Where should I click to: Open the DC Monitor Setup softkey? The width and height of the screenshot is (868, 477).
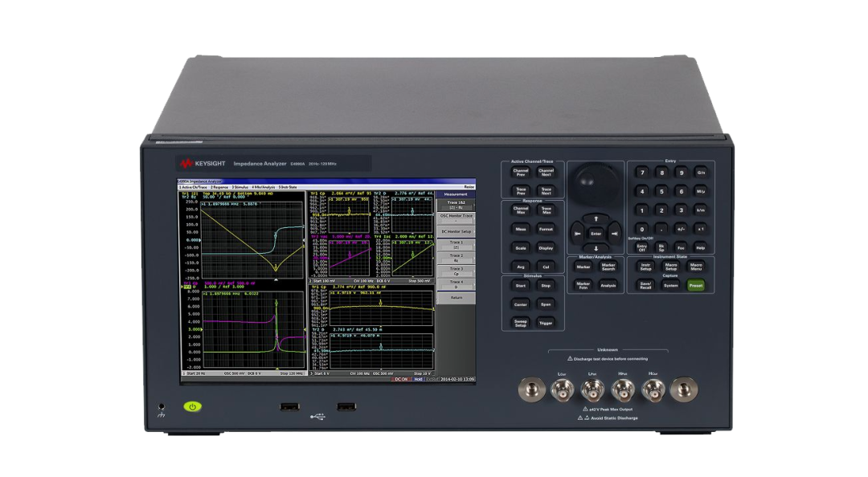point(456,230)
